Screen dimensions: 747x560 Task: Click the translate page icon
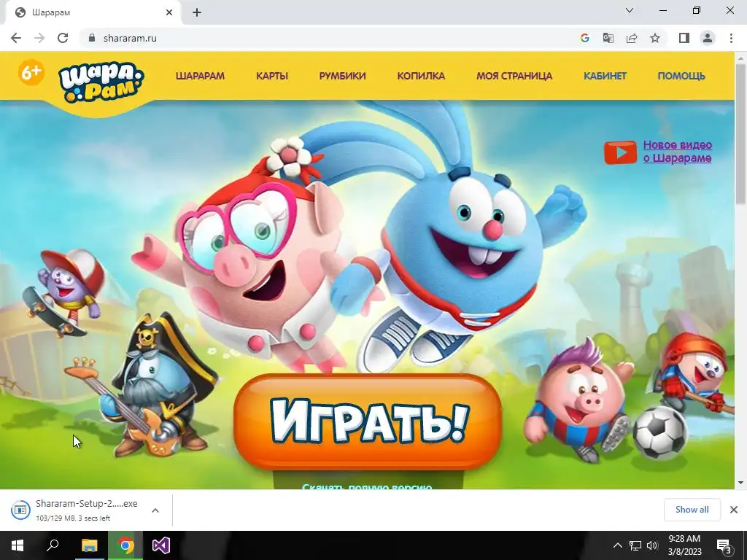click(x=608, y=38)
